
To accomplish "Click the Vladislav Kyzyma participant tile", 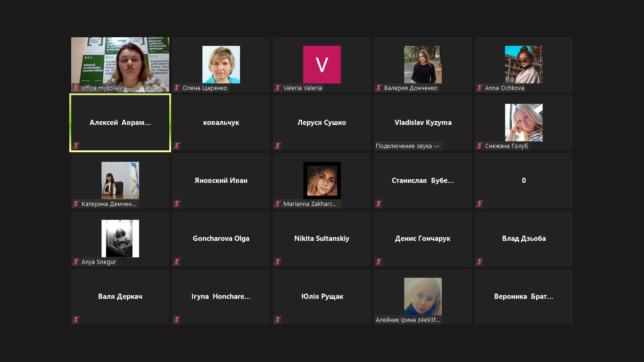I will pyautogui.click(x=423, y=123).
